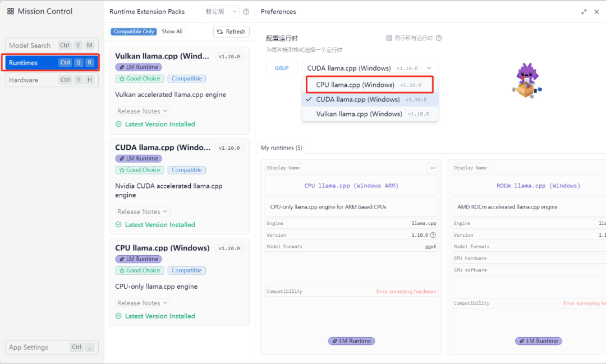The height and width of the screenshot is (364, 606).
Task: Click the ARM card Error surveying hardware text
Action: tap(406, 291)
